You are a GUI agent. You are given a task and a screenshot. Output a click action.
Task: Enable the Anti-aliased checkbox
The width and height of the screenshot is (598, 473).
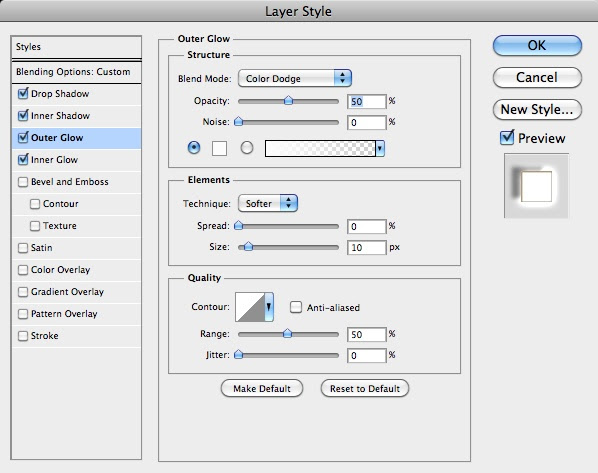296,307
